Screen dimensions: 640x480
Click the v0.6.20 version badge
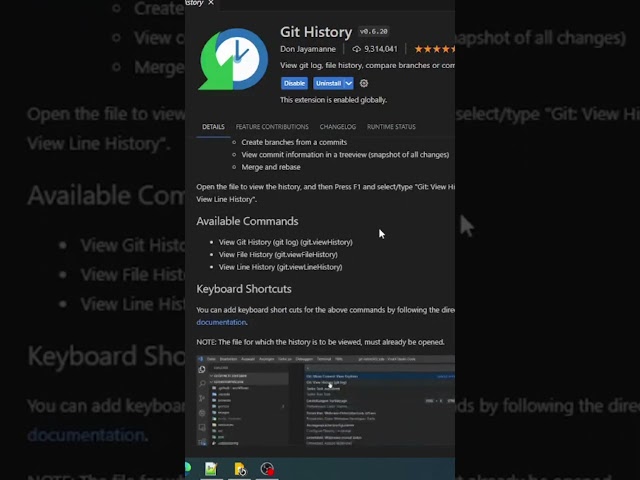(373, 31)
